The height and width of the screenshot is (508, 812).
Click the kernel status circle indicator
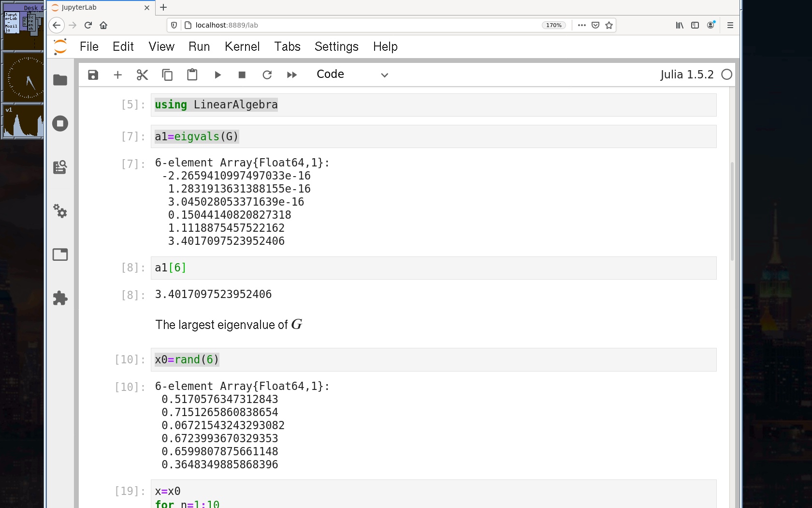tap(726, 75)
